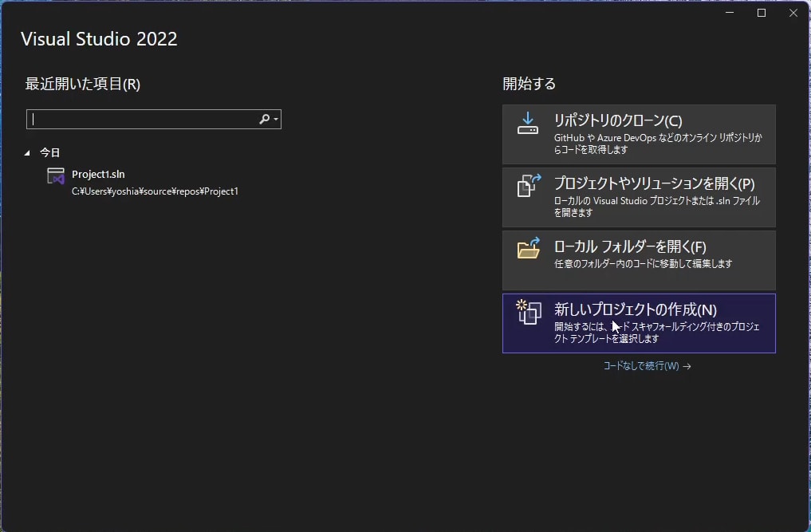Click the 最近開いた項目(R) heading

pos(83,84)
